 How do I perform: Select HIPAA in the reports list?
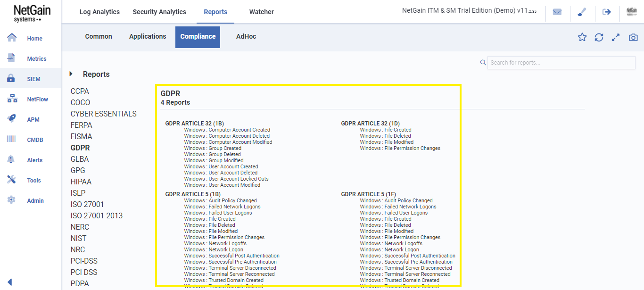(x=81, y=182)
